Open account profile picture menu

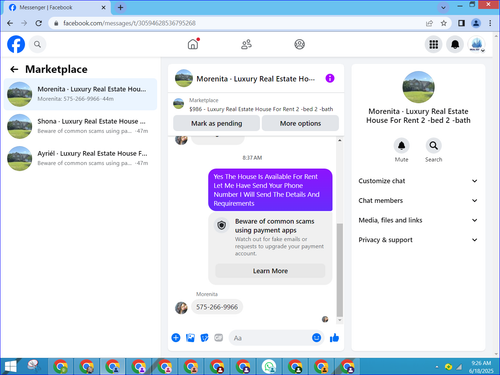pos(476,44)
